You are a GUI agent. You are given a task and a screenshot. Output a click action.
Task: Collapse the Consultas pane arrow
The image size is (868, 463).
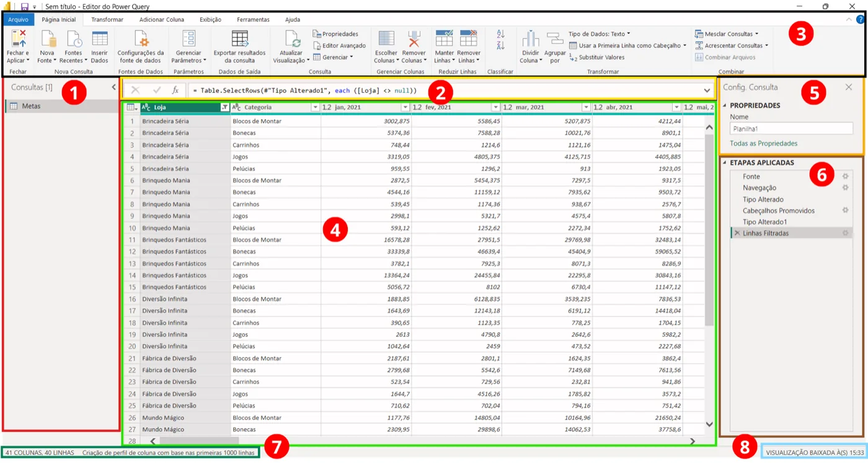pyautogui.click(x=113, y=87)
